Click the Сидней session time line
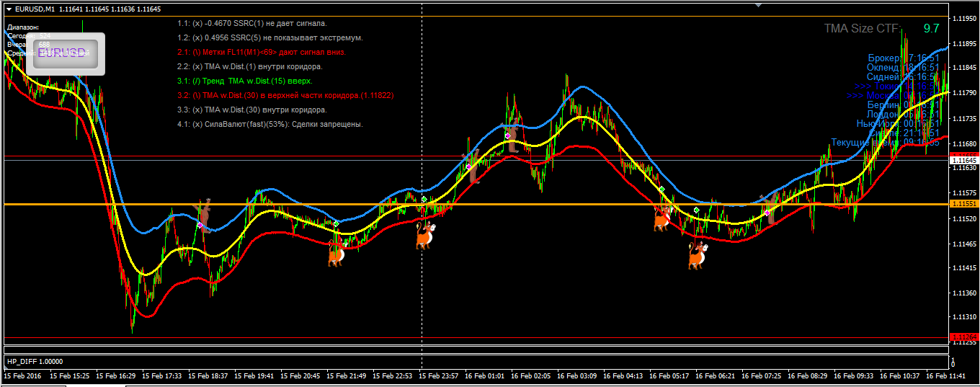980x387 pixels. (902, 77)
